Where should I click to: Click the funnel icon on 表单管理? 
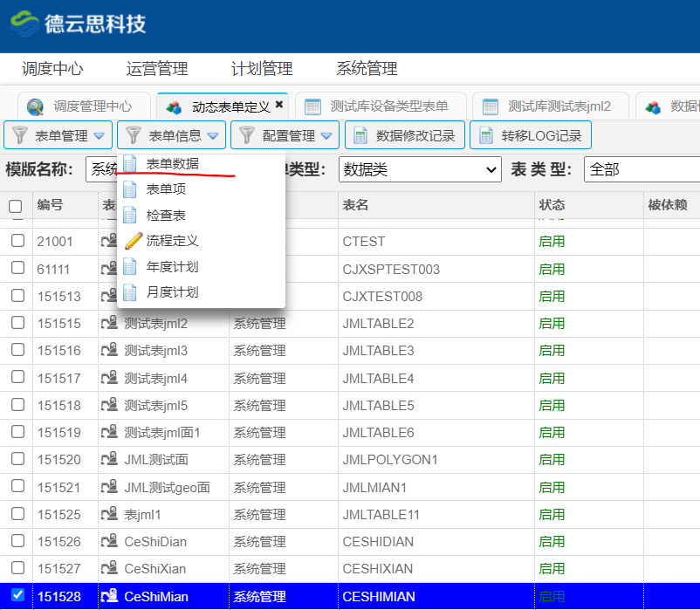coord(19,135)
